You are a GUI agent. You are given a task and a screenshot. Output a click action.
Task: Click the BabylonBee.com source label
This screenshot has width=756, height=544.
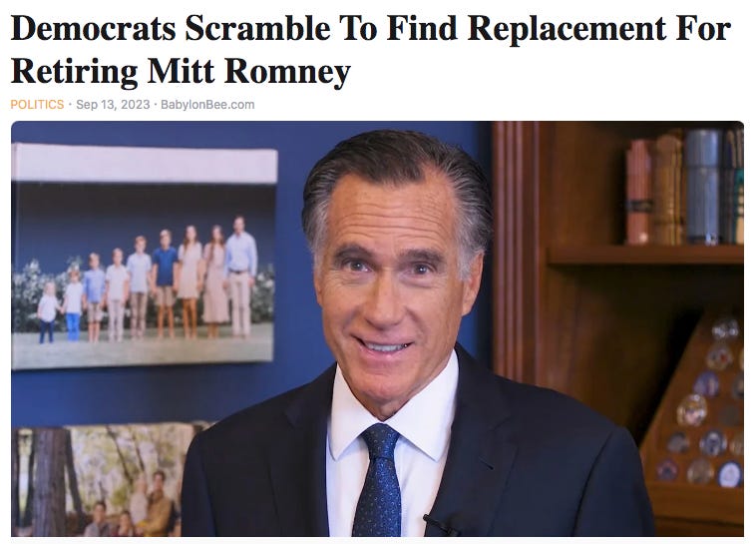[x=207, y=104]
